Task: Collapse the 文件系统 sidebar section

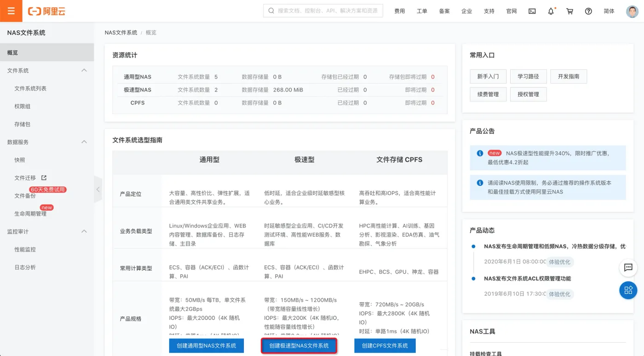Action: pyautogui.click(x=84, y=70)
